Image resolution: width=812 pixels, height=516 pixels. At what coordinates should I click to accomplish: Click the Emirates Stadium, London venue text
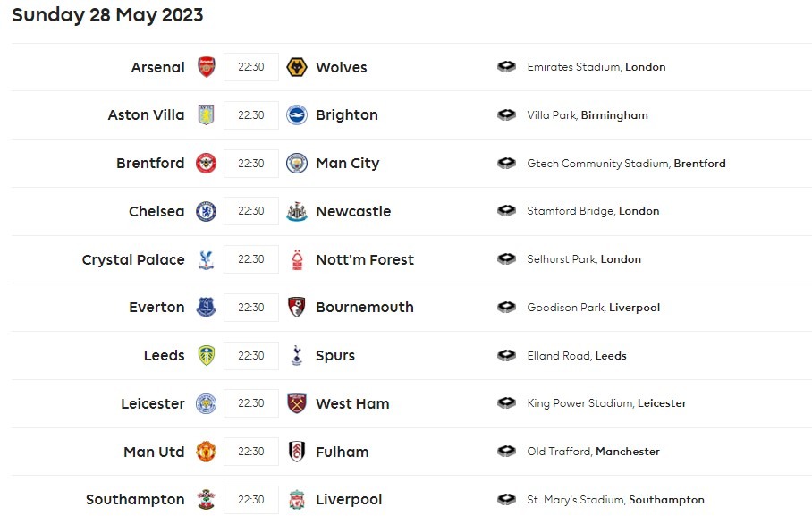coord(596,67)
